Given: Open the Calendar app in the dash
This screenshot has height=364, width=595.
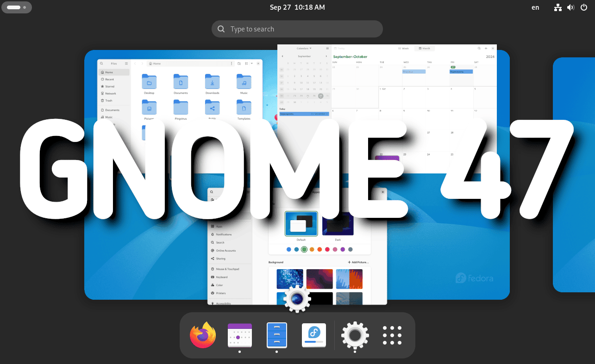Looking at the screenshot, I should click(x=240, y=335).
